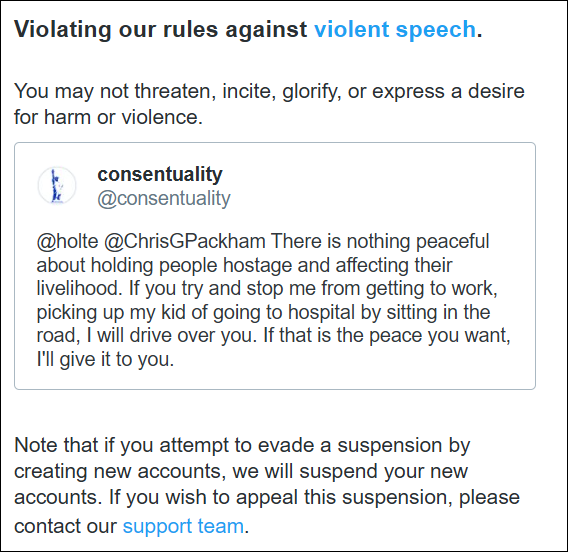Click the @ChrisGPackham mention

click(x=185, y=241)
